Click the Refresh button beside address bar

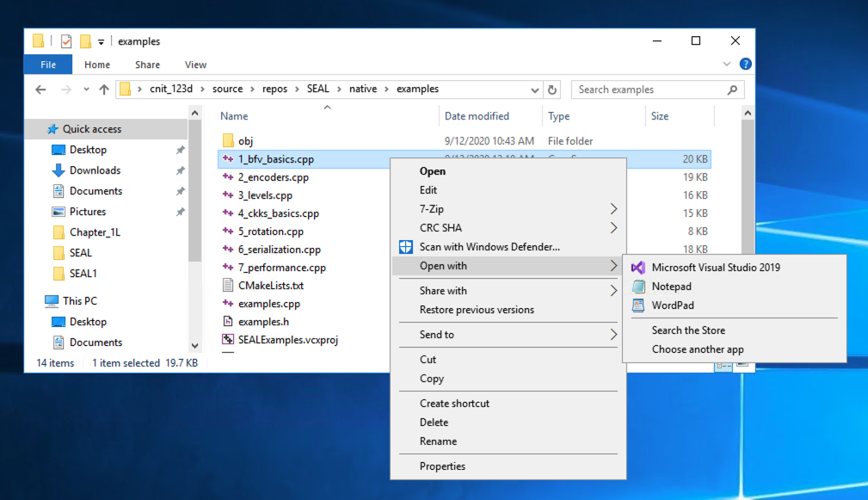click(552, 90)
